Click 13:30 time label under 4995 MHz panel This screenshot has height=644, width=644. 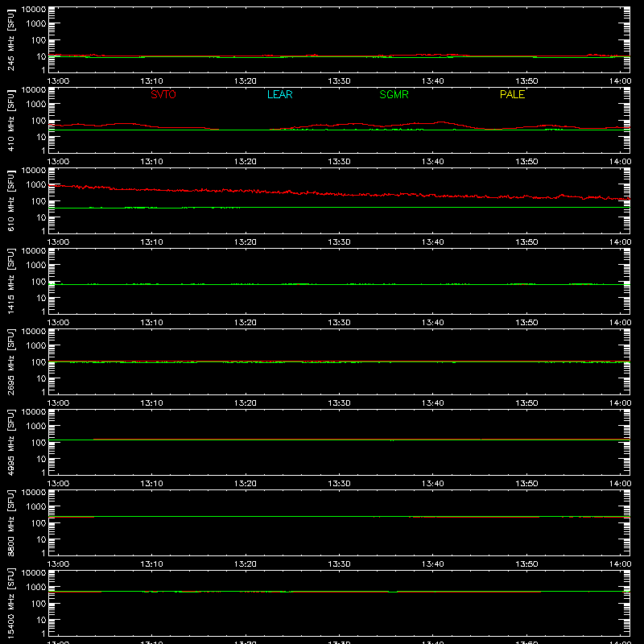pos(339,484)
